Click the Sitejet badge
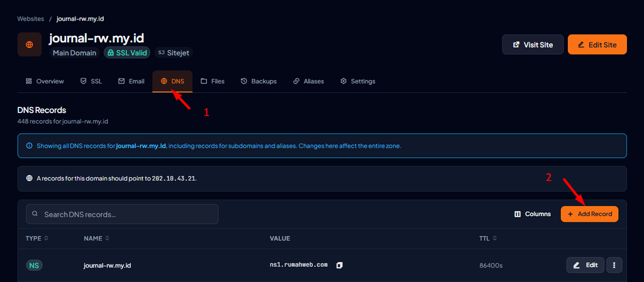 174,53
